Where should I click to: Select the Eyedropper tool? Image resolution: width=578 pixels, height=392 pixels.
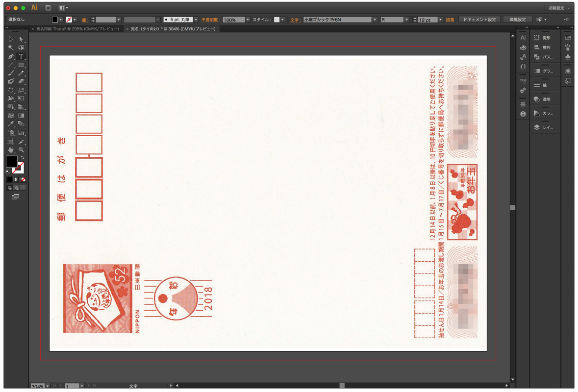[x=10, y=122]
